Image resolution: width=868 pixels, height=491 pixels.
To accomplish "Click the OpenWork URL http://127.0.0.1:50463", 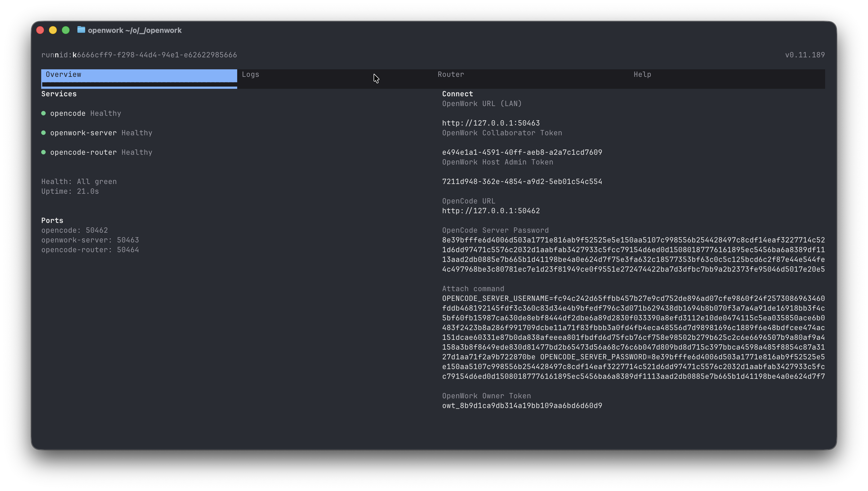I will (x=491, y=123).
